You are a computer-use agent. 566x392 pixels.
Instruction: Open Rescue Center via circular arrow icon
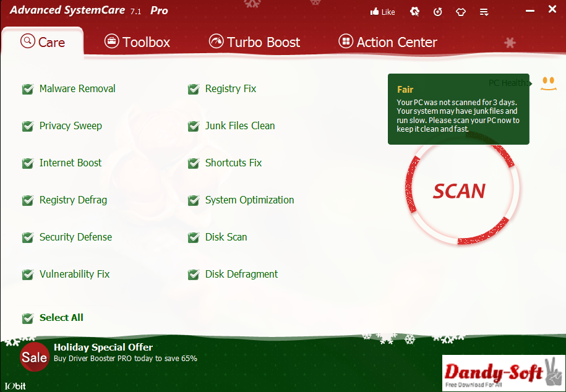click(x=437, y=11)
